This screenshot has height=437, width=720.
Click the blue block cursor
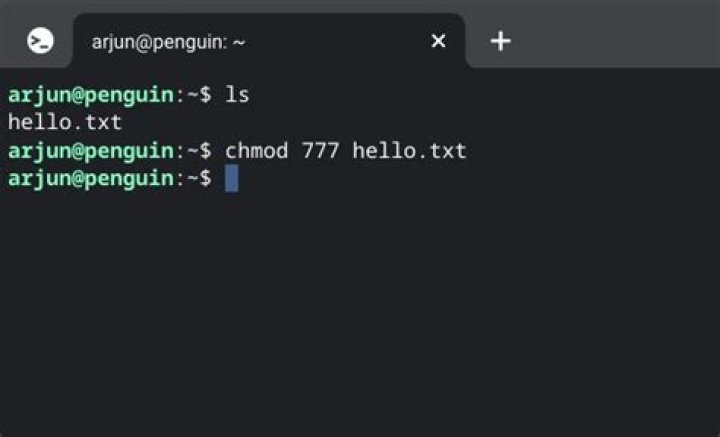click(x=231, y=179)
